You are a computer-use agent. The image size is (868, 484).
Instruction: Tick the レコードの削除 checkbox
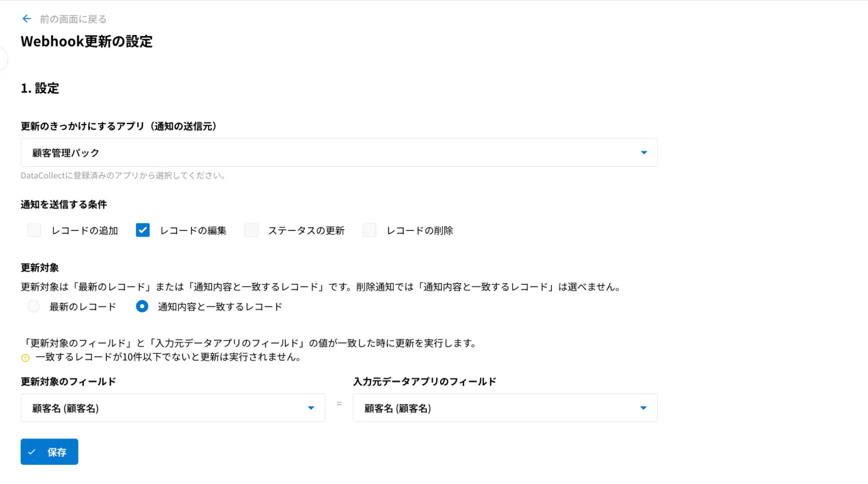pyautogui.click(x=370, y=230)
